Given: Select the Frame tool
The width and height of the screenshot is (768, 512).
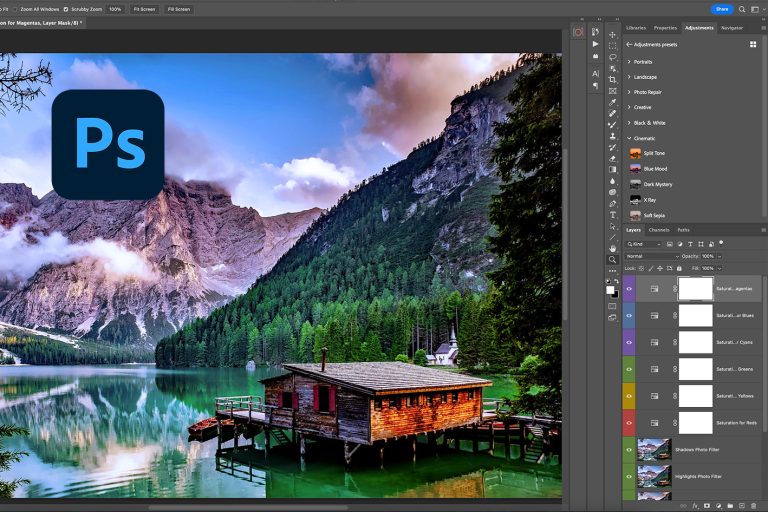Looking at the screenshot, I should tap(612, 91).
